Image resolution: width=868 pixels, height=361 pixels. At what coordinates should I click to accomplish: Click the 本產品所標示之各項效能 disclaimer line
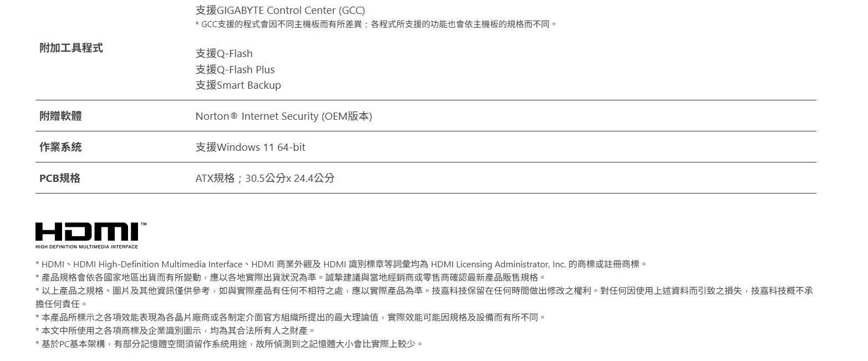(290, 317)
